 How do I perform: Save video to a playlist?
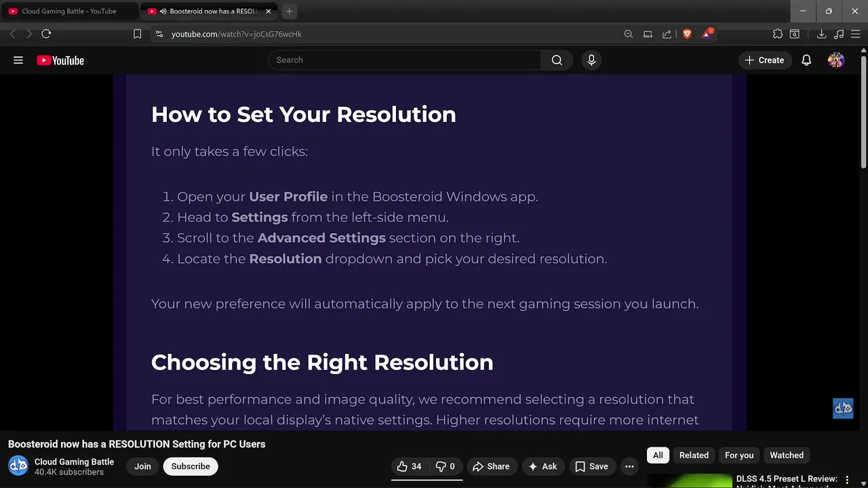[x=591, y=466]
